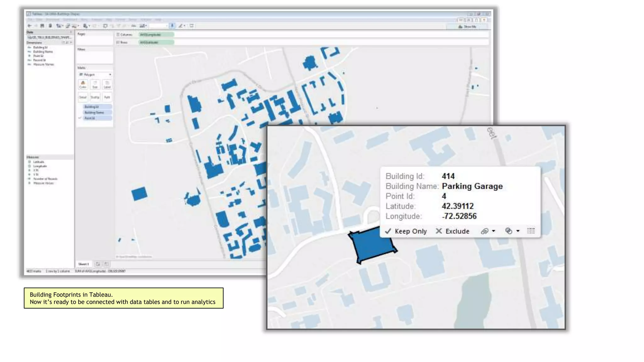
Task: Select the Sheet 1 tab
Action: pyautogui.click(x=84, y=264)
